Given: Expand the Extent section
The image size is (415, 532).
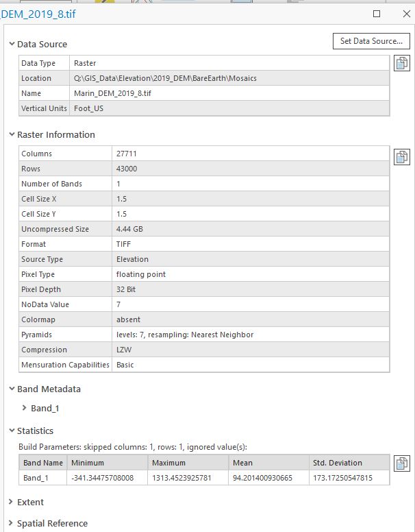Looking at the screenshot, I should point(12,503).
